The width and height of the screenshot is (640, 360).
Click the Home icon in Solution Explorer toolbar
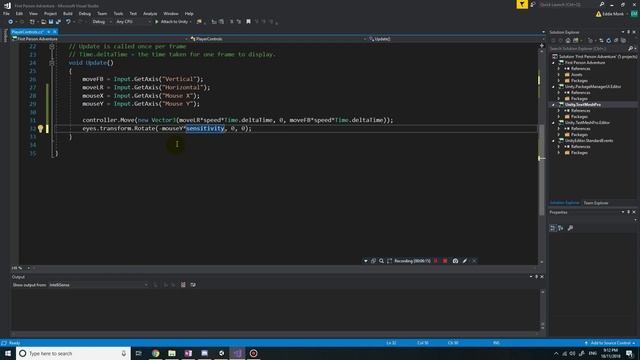click(568, 40)
